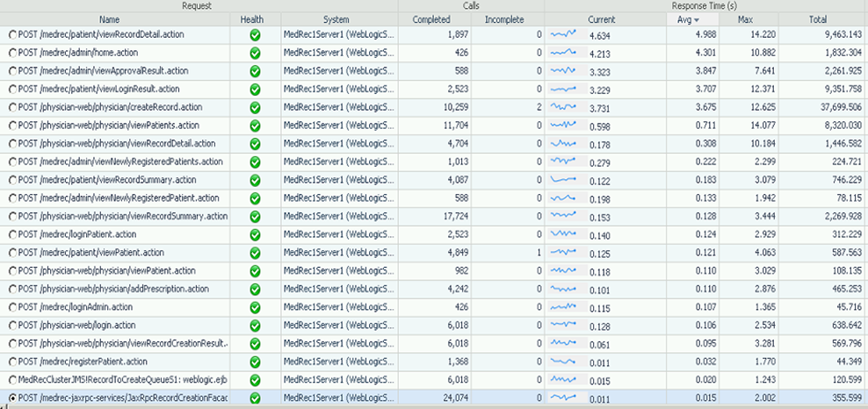Open sparkline chart for viewPatients.action row

coord(567,126)
